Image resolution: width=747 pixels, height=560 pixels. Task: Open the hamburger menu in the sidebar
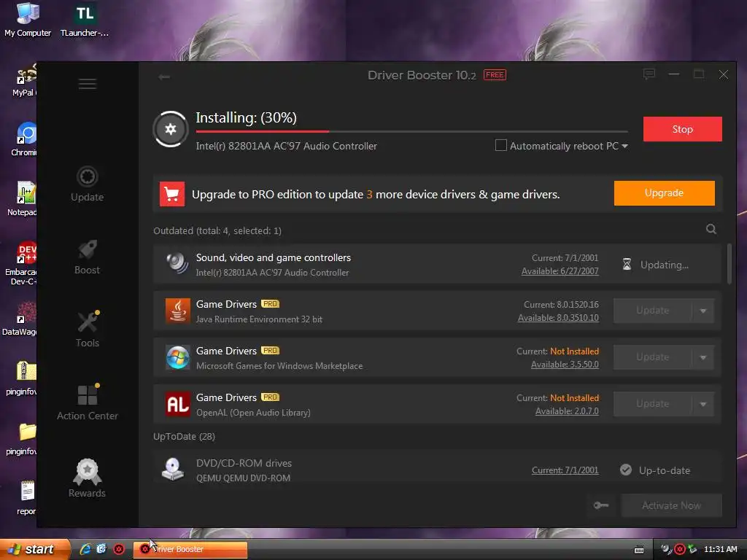[x=88, y=85]
